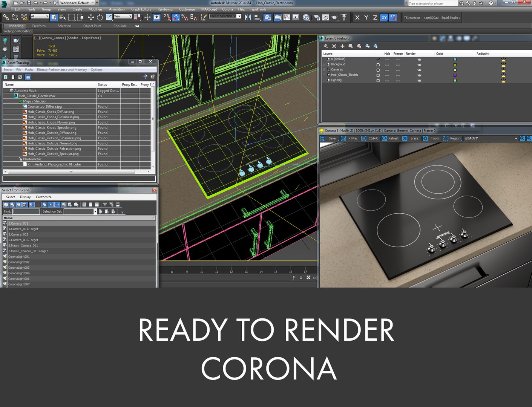Change color swatch of Backgroud layer
This screenshot has width=532, height=407.
pyautogui.click(x=455, y=64)
